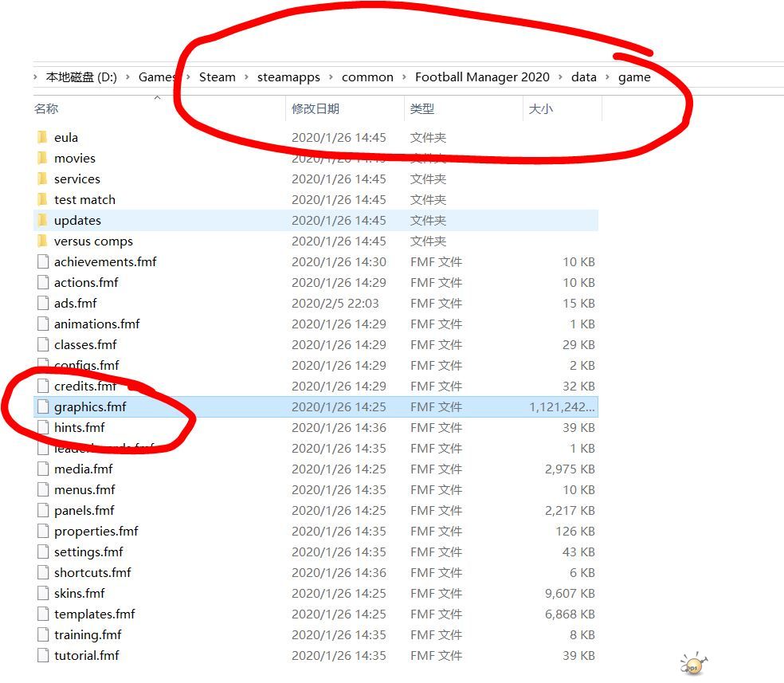Click the menus.fmf file icon

click(43, 489)
